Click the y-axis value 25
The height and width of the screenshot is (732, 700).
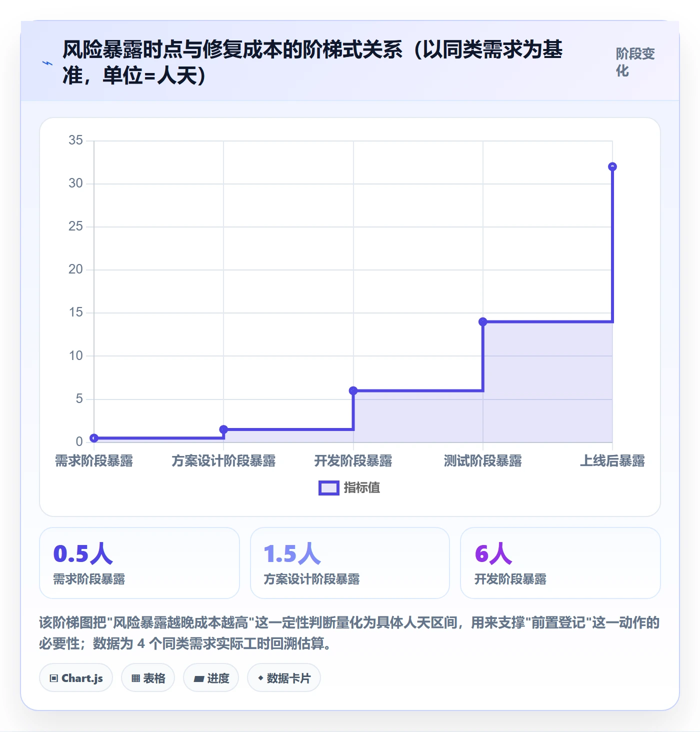[x=76, y=226]
